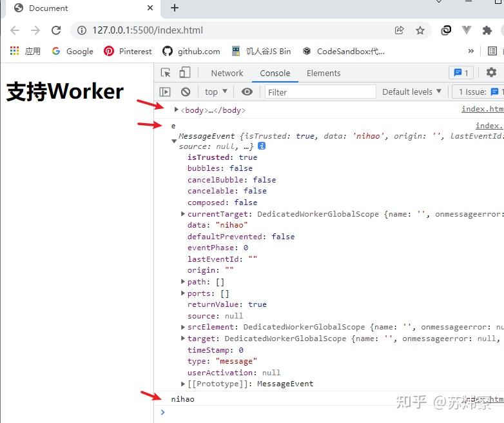This screenshot has height=423, width=504.
Task: Switch to the Elements tab
Action: (x=324, y=74)
